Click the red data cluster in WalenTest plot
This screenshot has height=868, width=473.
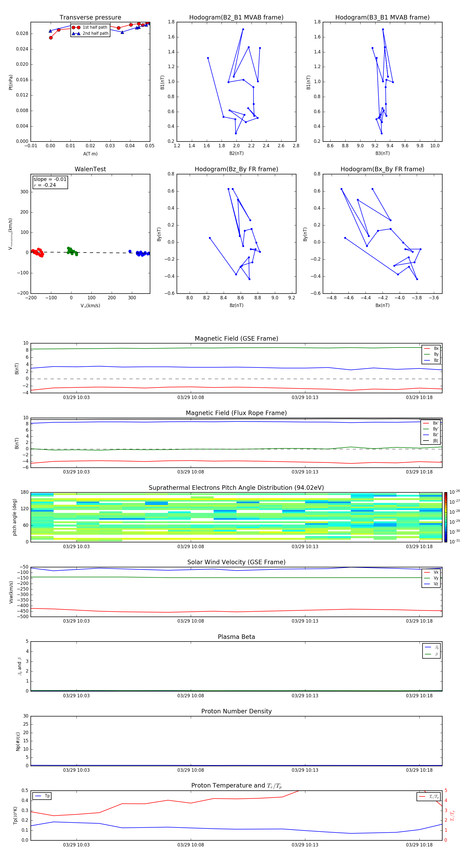point(37,253)
